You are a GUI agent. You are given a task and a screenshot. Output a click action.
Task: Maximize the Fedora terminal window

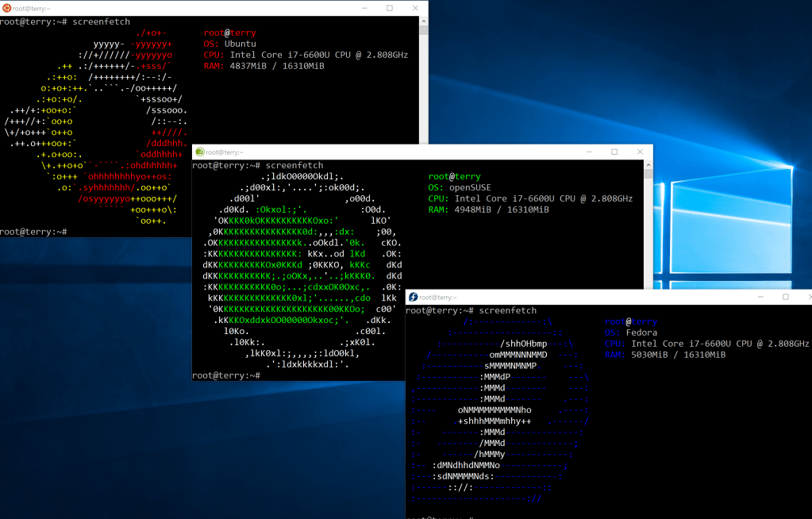pyautogui.click(x=785, y=297)
